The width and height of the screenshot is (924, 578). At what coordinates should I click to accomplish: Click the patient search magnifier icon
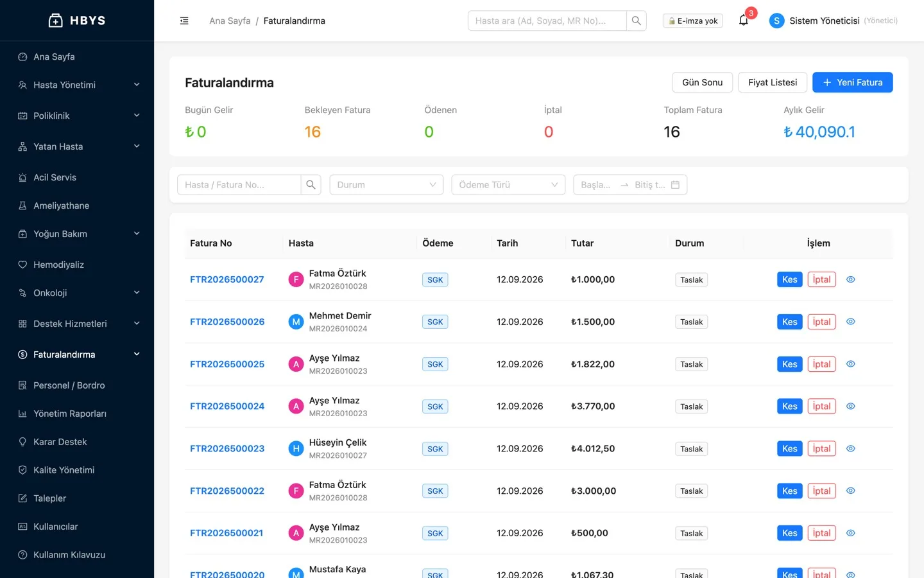pos(637,21)
